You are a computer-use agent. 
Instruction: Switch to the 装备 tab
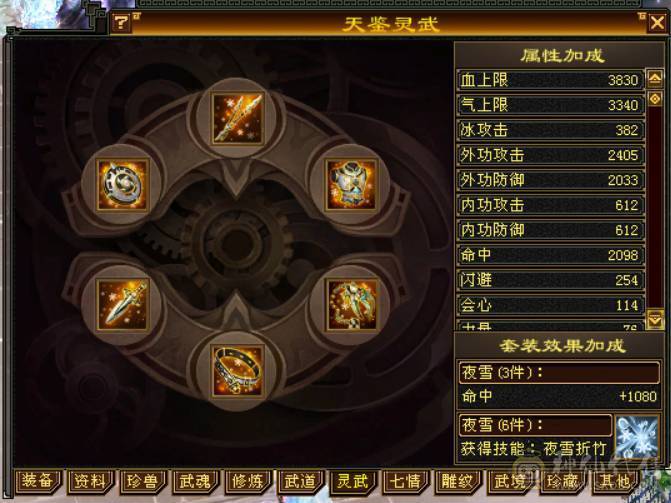(x=38, y=481)
